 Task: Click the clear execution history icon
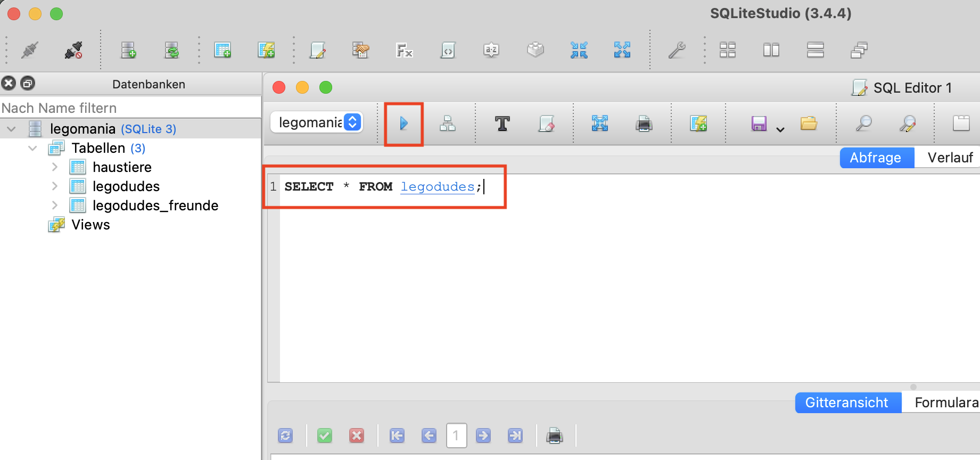(546, 124)
